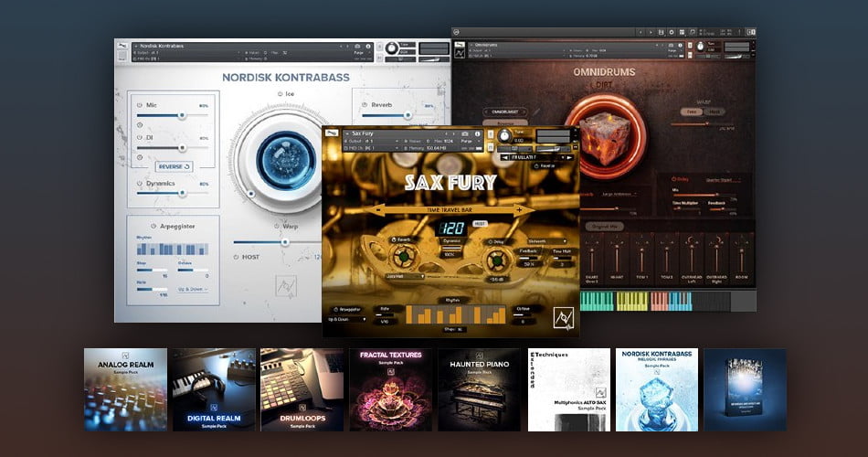This screenshot has width=868, height=457.
Task: Expand the Up & Down arpeggiator dropdown in Sax Fury
Action: pyautogui.click(x=347, y=319)
